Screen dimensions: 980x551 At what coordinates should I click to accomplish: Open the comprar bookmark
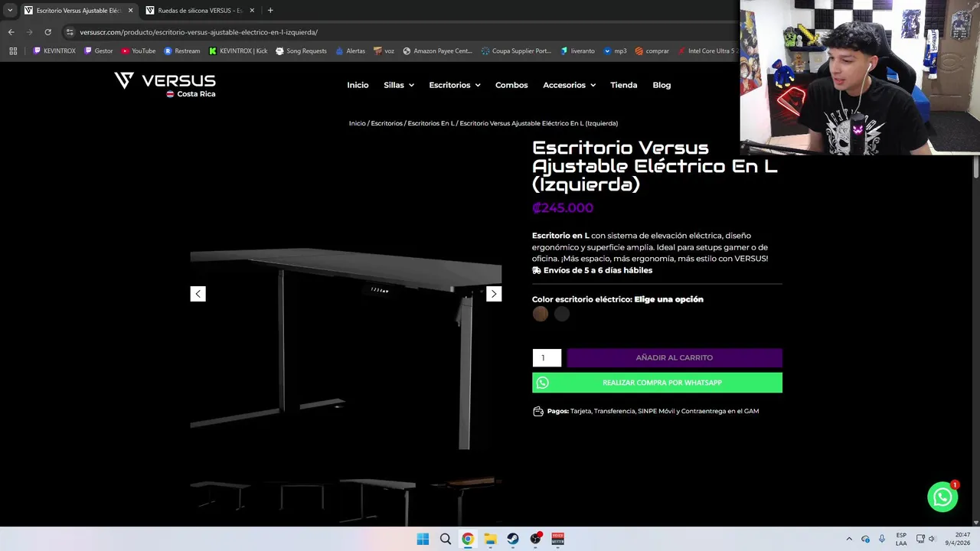pyautogui.click(x=652, y=51)
